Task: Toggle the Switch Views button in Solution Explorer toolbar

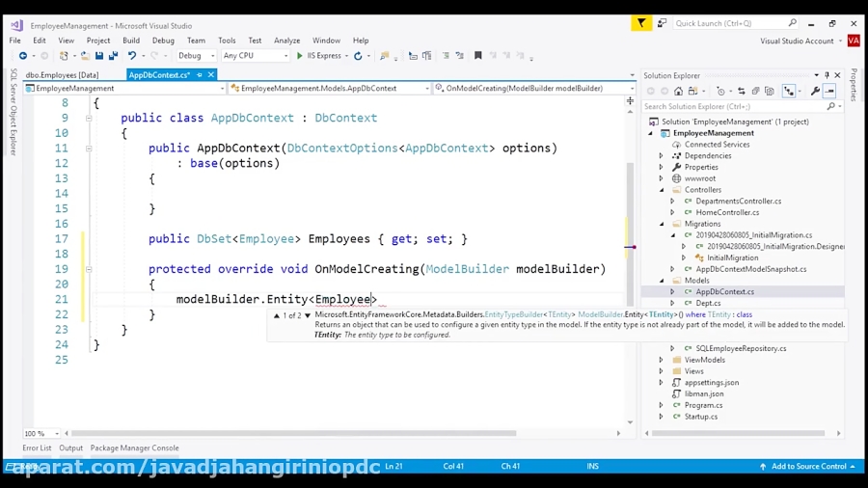Action: (x=692, y=92)
